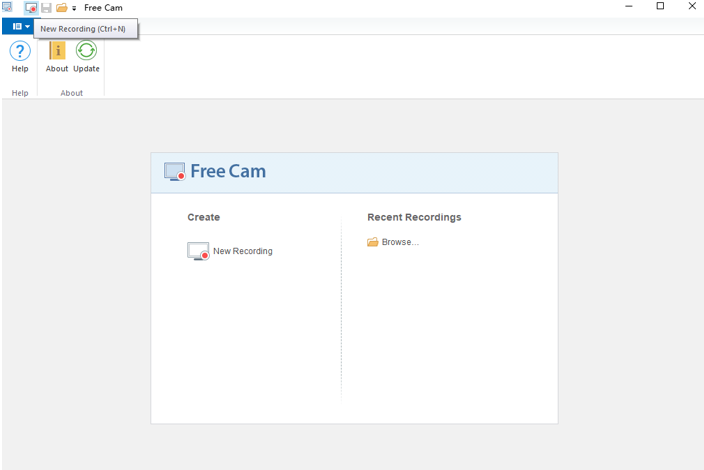704x470 pixels.
Task: Expand the quick access toolbar customize arrow
Action: coord(74,8)
